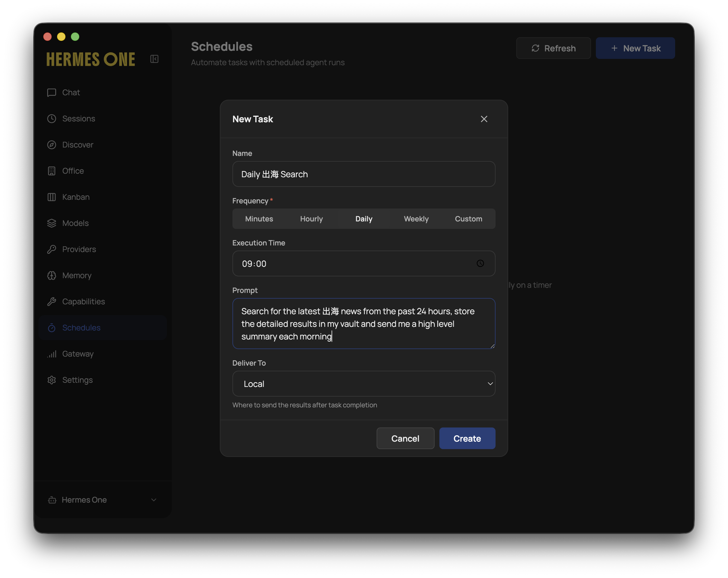Click the Providers key icon
The width and height of the screenshot is (728, 578).
click(x=52, y=249)
